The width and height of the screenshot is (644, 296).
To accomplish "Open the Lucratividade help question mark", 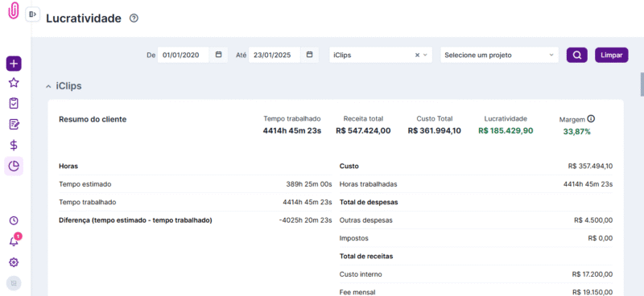I will 134,18.
